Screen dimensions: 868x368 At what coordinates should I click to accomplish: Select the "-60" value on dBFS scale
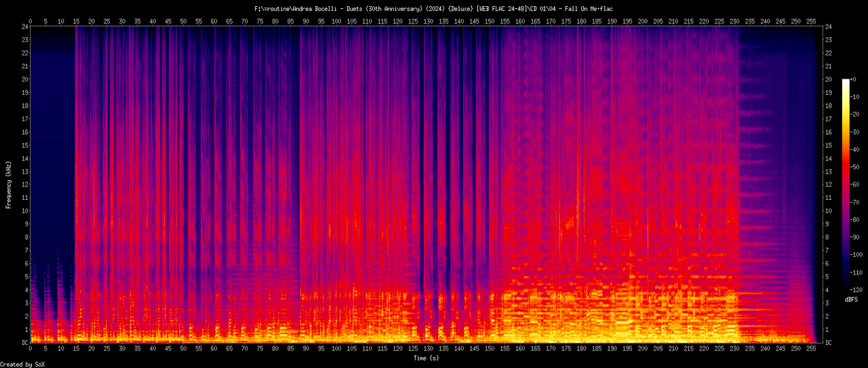click(x=856, y=184)
